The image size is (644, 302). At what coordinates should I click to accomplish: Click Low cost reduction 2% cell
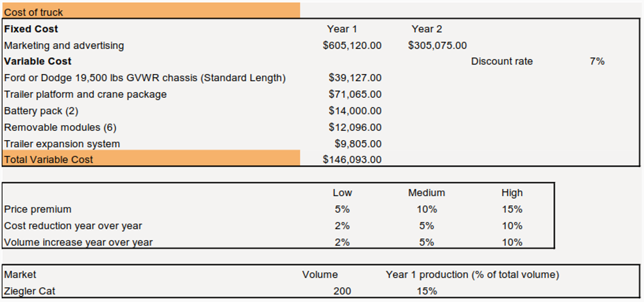click(342, 226)
